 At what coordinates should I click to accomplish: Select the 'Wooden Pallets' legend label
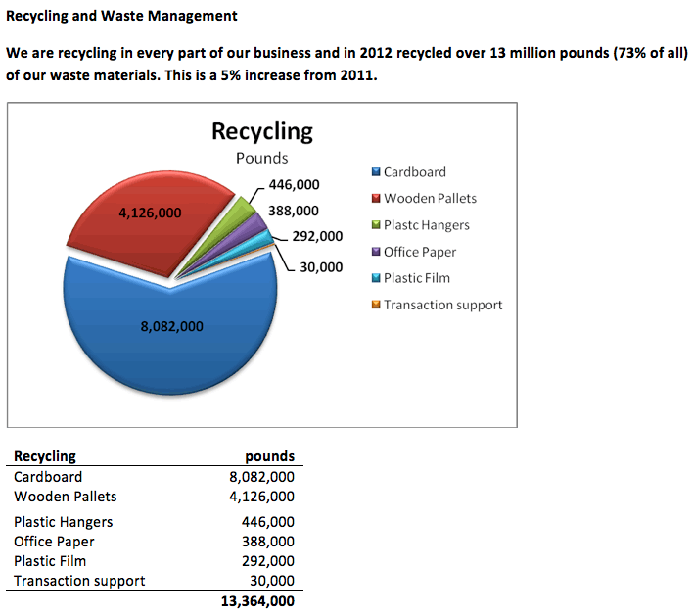[x=430, y=198]
